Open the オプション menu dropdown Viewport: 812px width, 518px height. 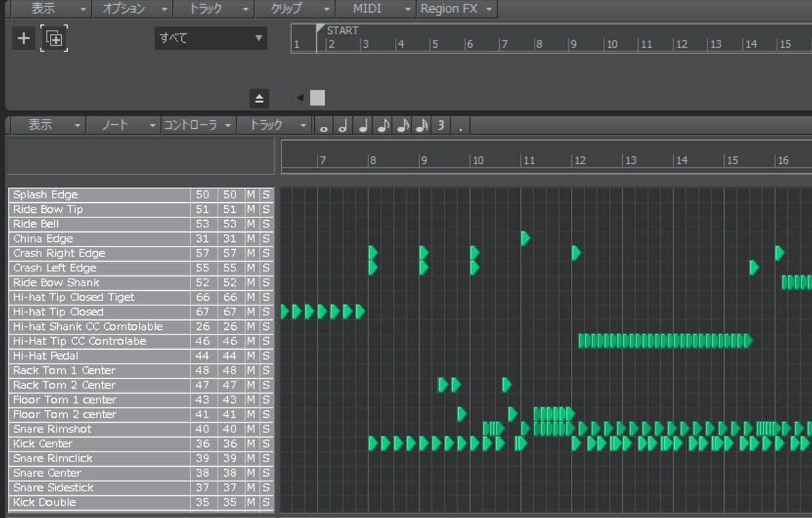click(x=133, y=9)
